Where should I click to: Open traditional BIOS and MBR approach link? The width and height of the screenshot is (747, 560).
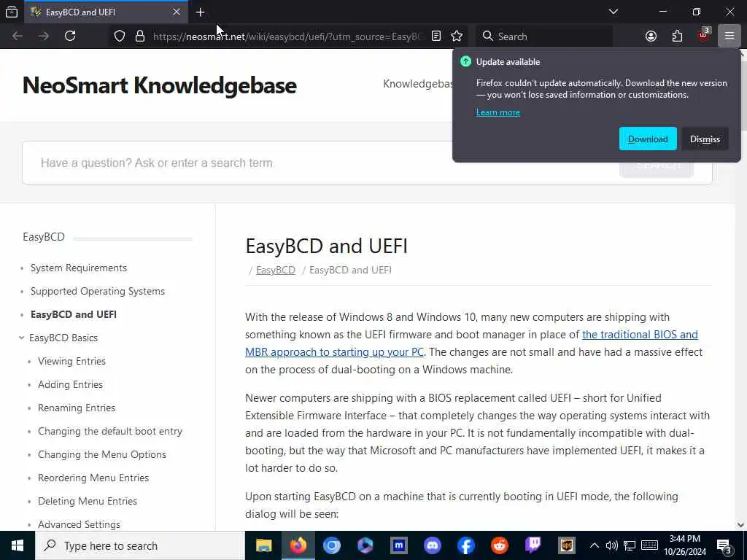(x=471, y=343)
